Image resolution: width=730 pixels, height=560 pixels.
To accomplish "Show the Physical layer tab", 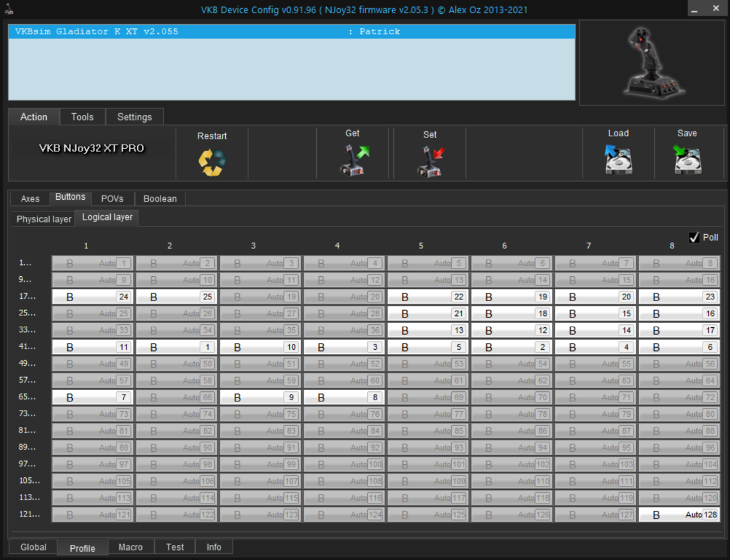I will click(44, 219).
